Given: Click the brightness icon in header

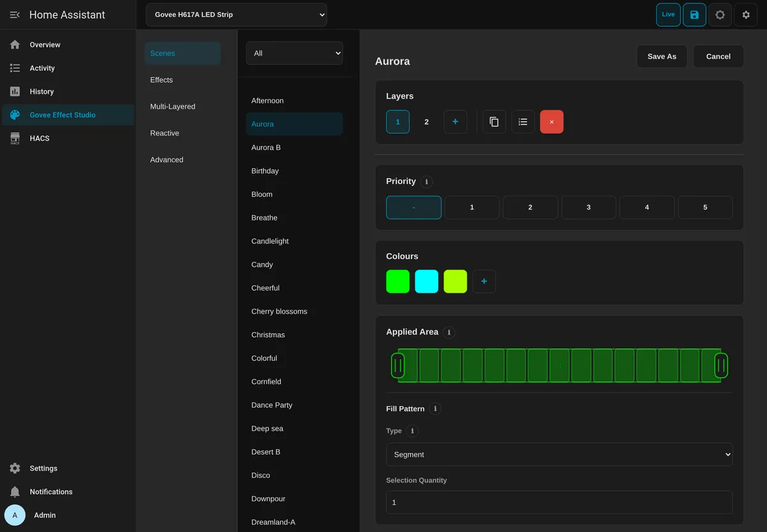Looking at the screenshot, I should click(720, 15).
